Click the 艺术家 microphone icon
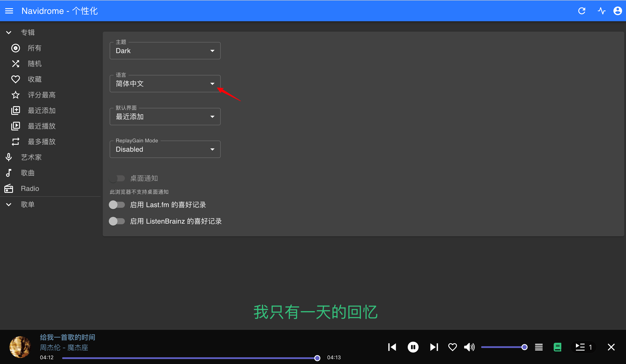Image resolution: width=626 pixels, height=364 pixels. [x=9, y=157]
